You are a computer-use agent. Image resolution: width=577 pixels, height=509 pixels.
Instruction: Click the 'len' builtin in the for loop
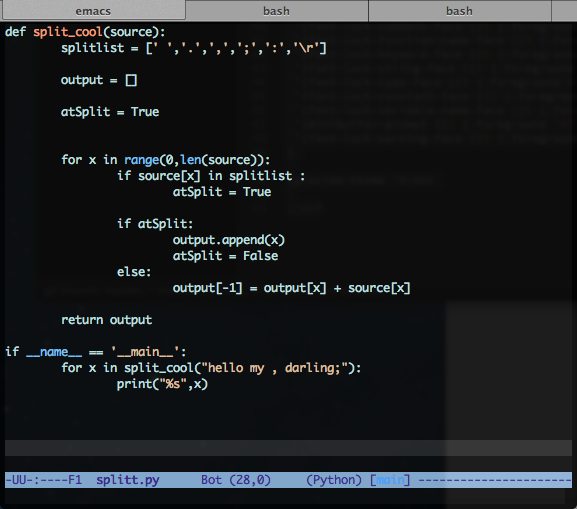(x=191, y=160)
